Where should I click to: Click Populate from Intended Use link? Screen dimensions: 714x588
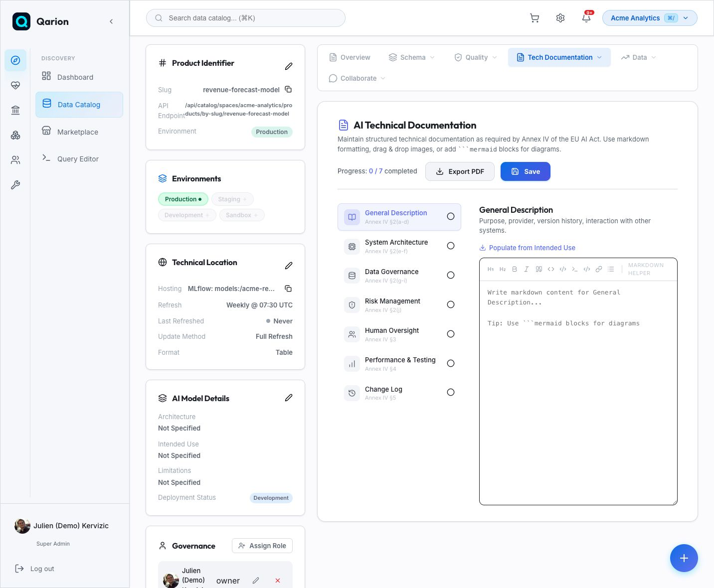point(527,248)
